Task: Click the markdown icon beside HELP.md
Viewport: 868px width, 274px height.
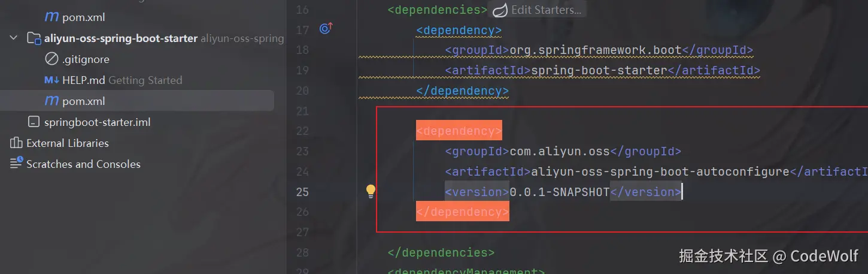Action: pyautogui.click(x=51, y=80)
